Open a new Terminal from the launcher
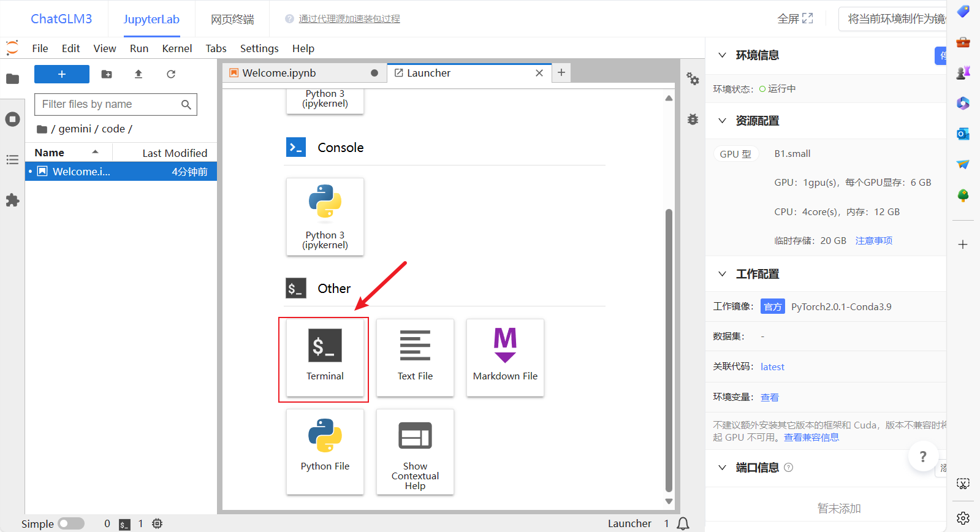The width and height of the screenshot is (980, 532). pyautogui.click(x=324, y=358)
